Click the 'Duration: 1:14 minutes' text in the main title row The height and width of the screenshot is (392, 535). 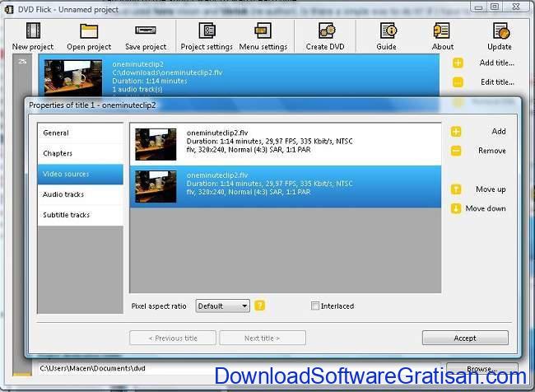pos(150,82)
